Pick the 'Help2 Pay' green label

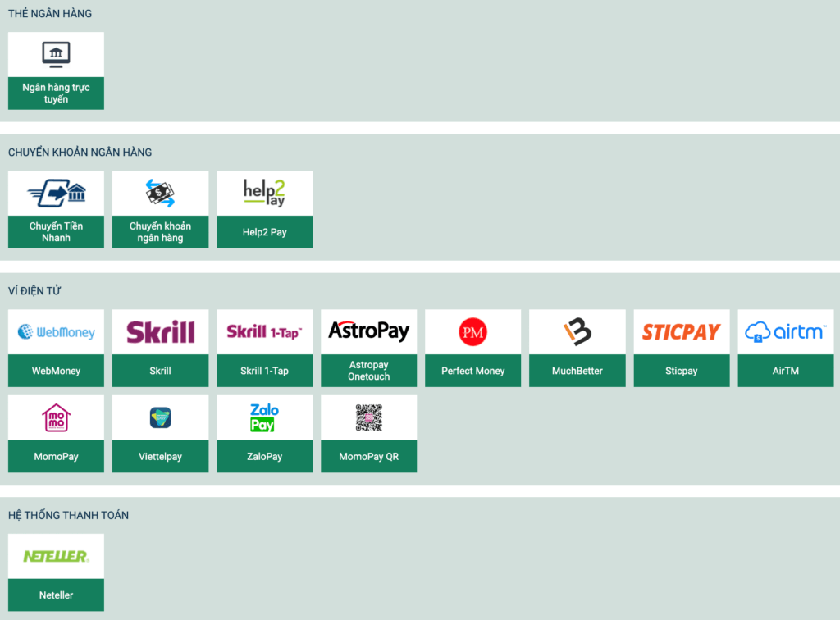tap(265, 232)
